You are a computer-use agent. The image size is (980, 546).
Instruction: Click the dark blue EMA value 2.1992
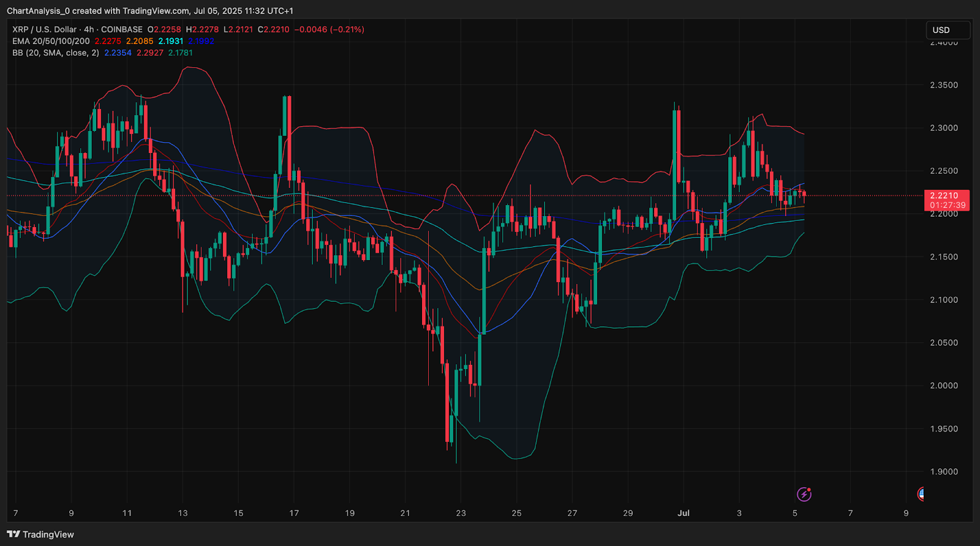[x=201, y=41]
